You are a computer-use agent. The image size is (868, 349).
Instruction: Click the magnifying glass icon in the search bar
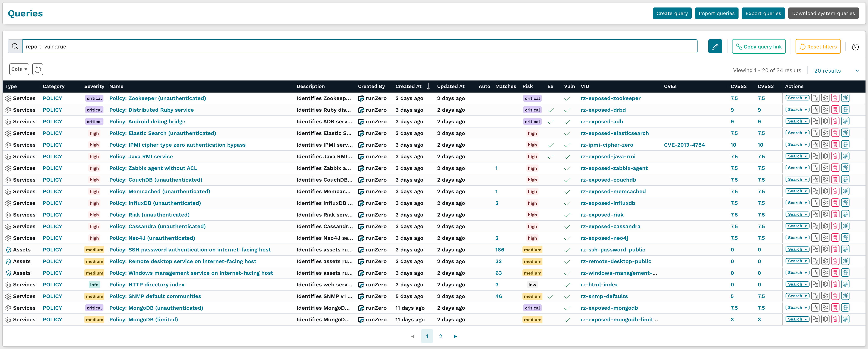(15, 46)
